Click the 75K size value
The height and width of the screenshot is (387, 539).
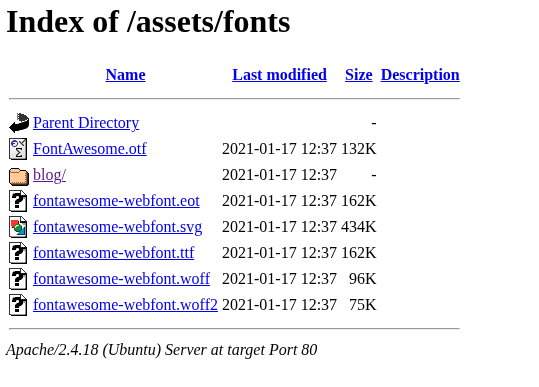tap(363, 305)
